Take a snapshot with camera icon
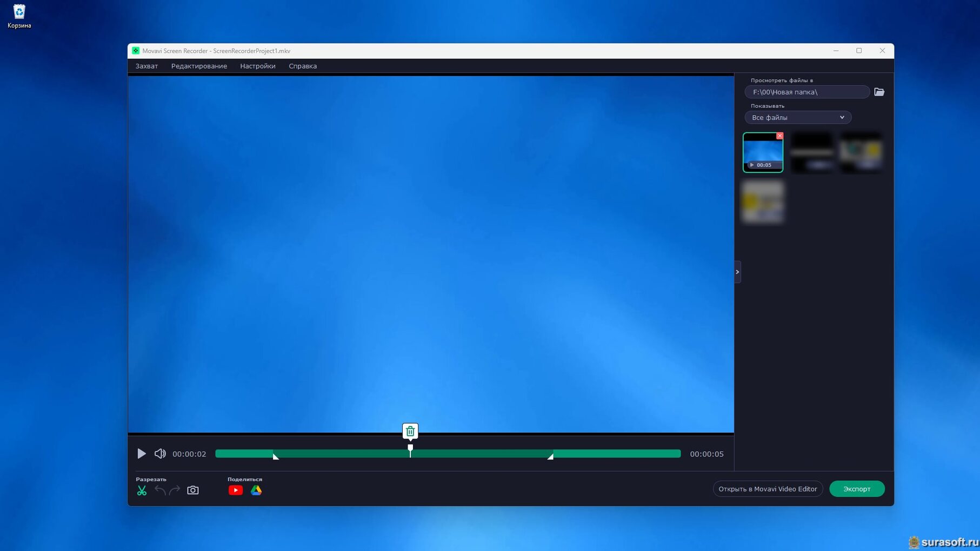 coord(193,490)
